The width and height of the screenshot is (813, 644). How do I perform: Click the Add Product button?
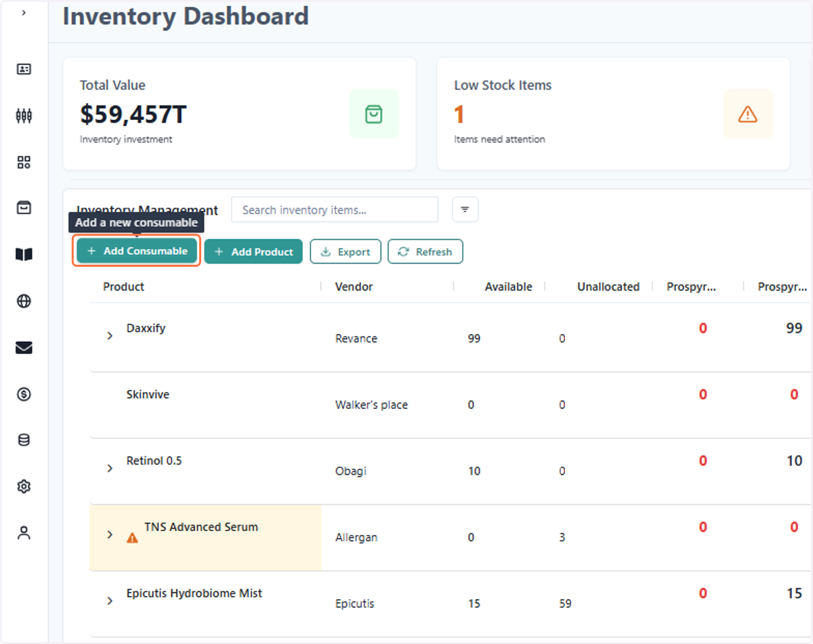(x=253, y=251)
